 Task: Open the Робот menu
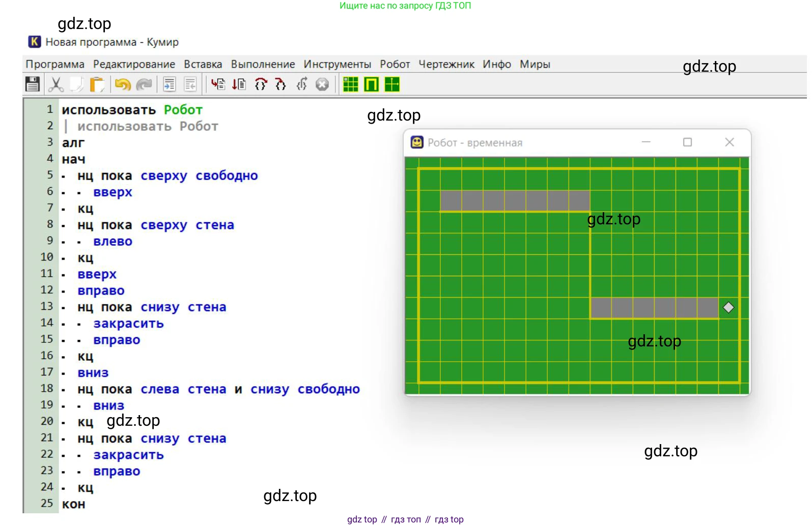(x=395, y=65)
